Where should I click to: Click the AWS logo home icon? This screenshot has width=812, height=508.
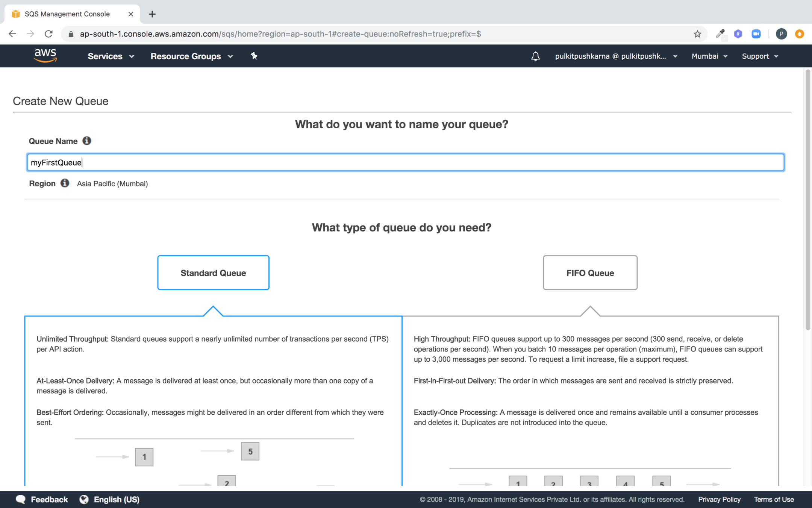45,56
